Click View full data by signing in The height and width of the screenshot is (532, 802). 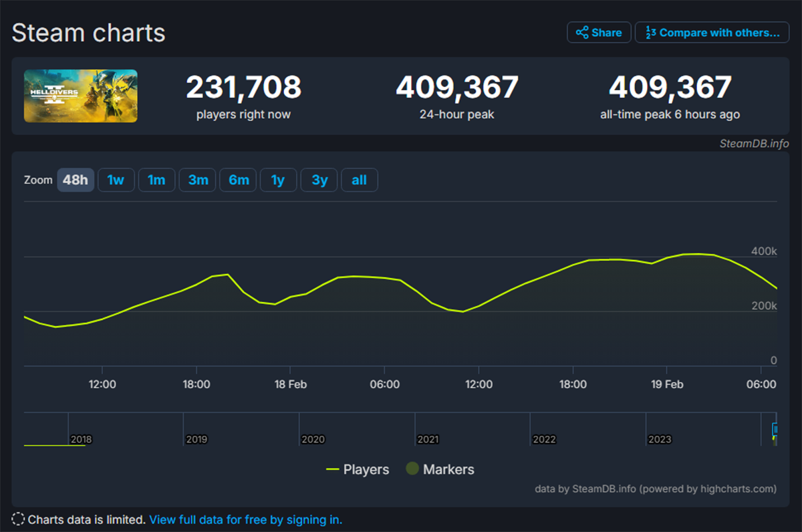(x=245, y=519)
